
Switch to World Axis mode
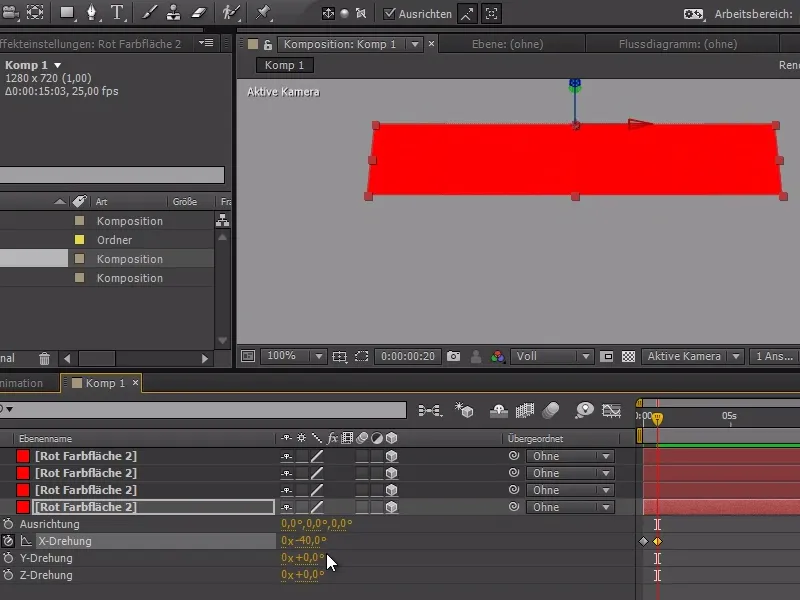tap(345, 14)
